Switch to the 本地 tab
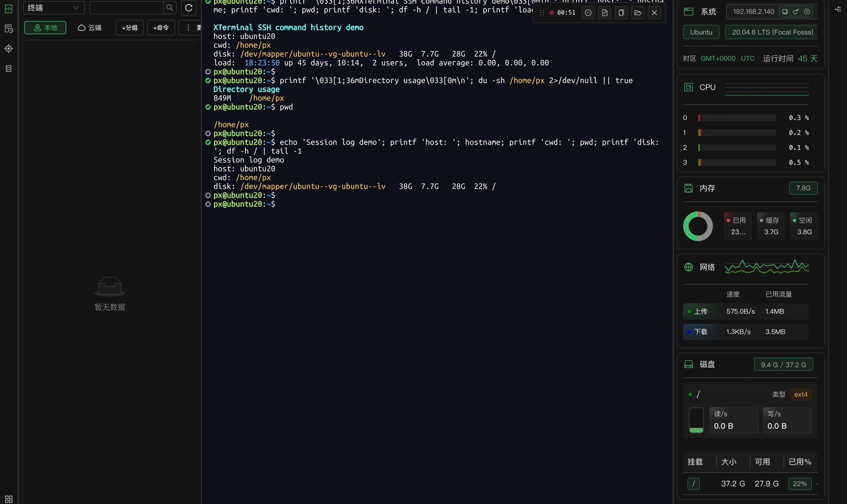 pos(45,28)
